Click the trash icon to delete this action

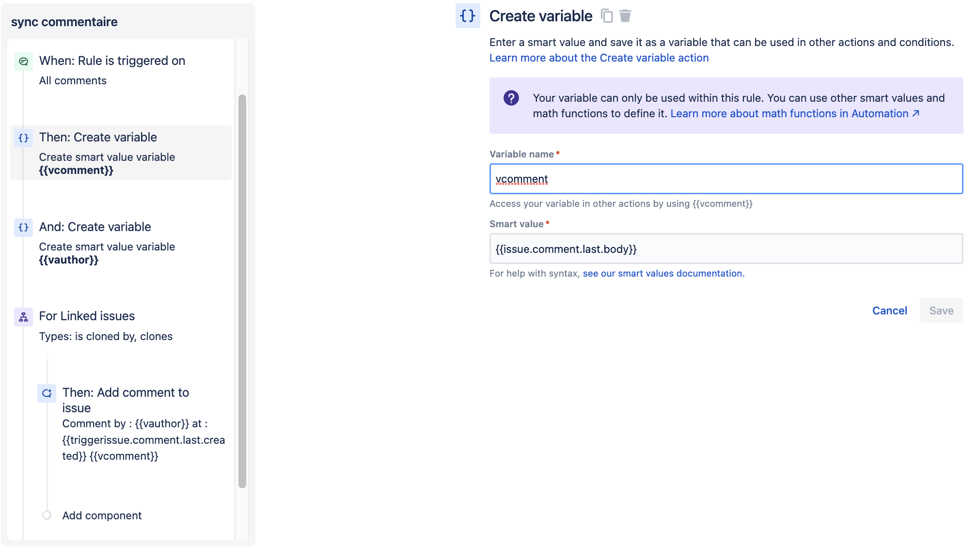click(x=626, y=16)
